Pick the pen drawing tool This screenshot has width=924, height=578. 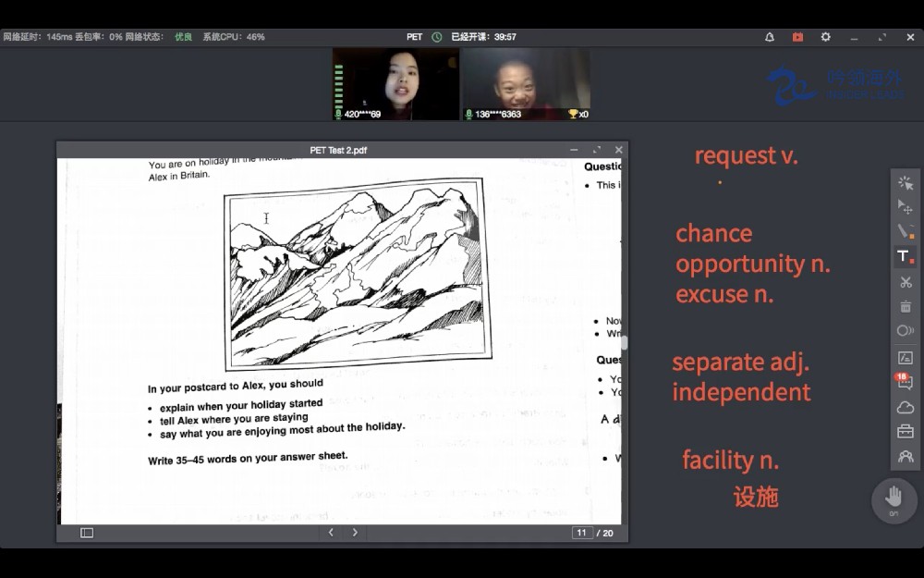point(905,231)
